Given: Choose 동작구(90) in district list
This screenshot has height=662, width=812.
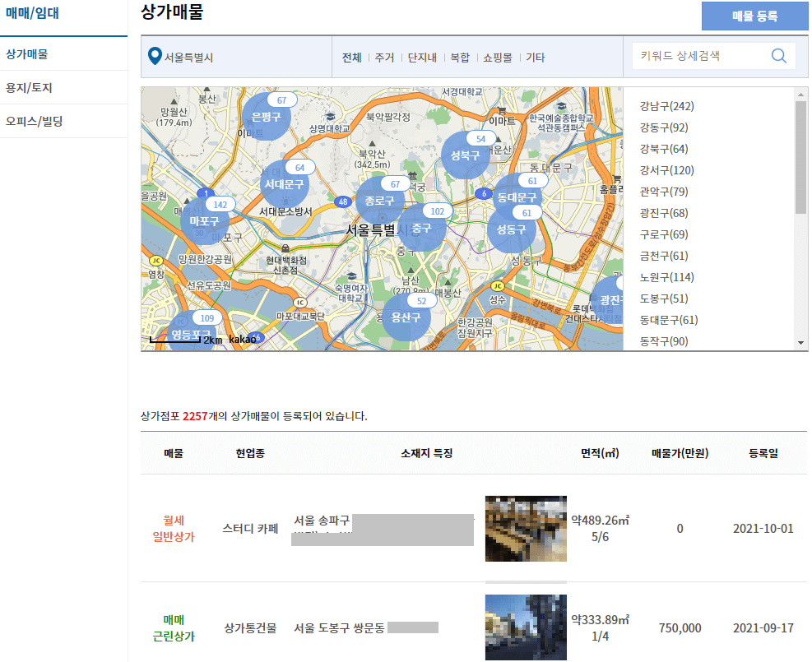Looking at the screenshot, I should pos(664,341).
